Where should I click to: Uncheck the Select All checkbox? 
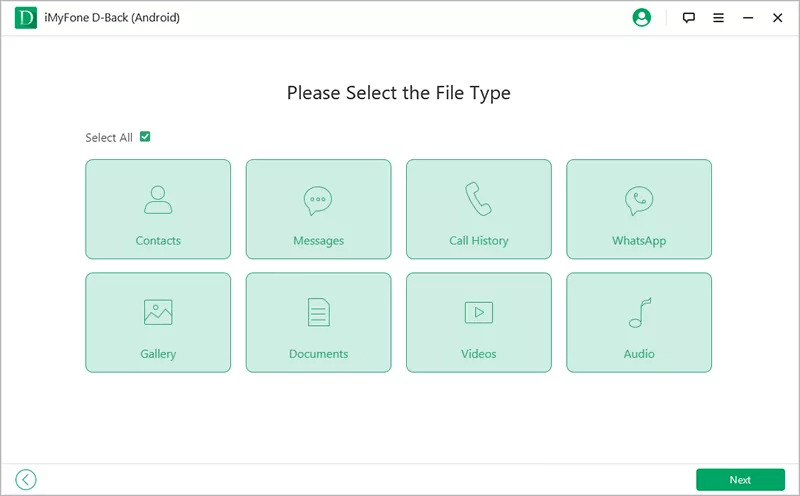click(145, 137)
